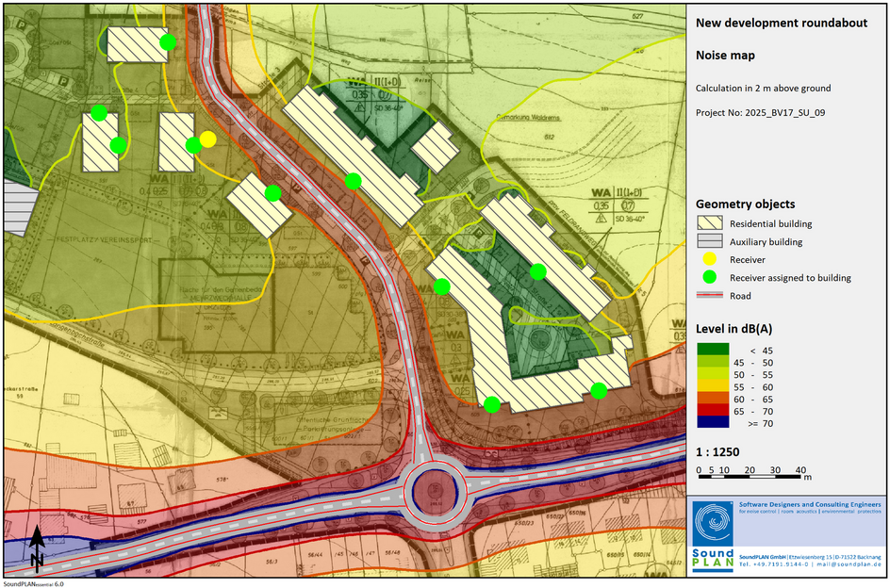Click the Project No text line
890x588 pixels.
(760, 112)
